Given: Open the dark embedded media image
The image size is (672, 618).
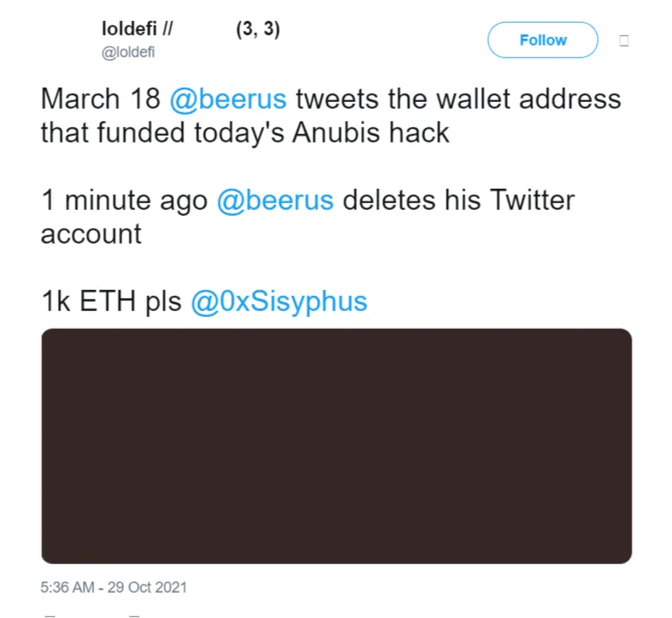Looking at the screenshot, I should pyautogui.click(x=336, y=445).
